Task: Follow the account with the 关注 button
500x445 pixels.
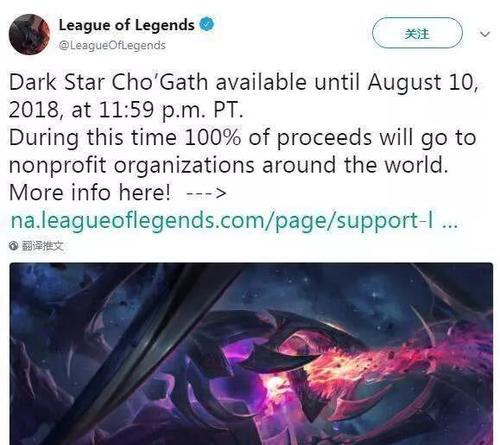Action: pos(417,33)
